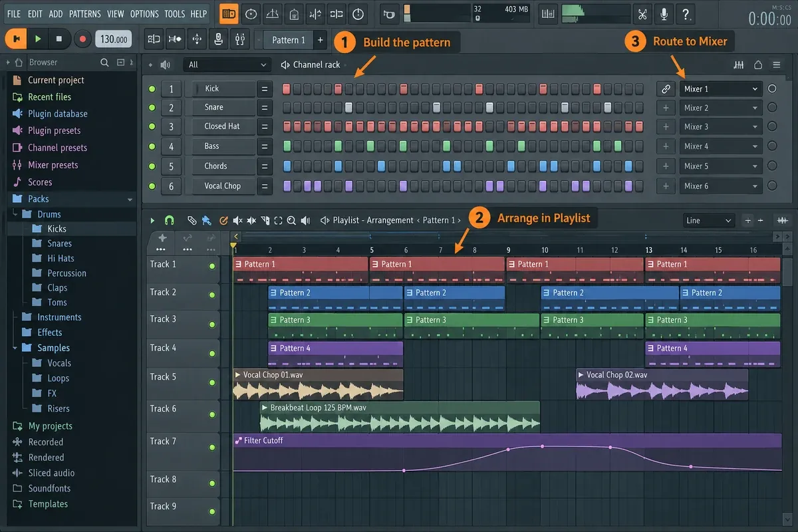This screenshot has height=532, width=798.
Task: Click the question mark help icon
Action: point(686,13)
